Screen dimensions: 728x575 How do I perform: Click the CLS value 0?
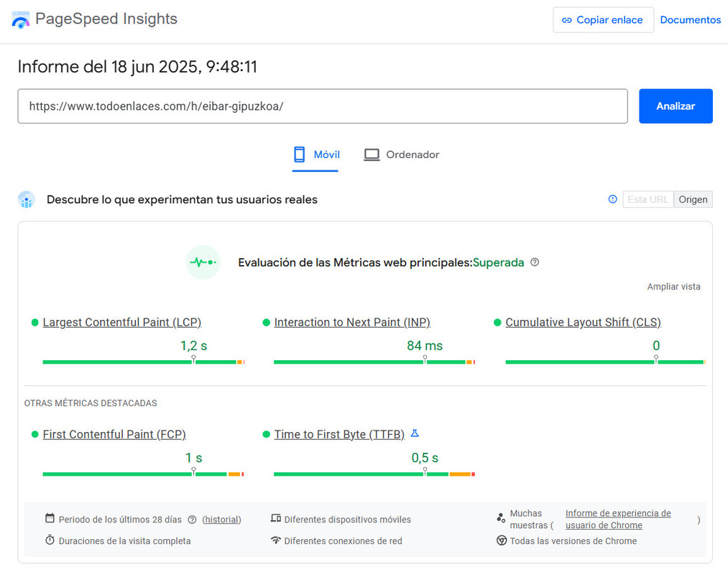[x=656, y=346]
